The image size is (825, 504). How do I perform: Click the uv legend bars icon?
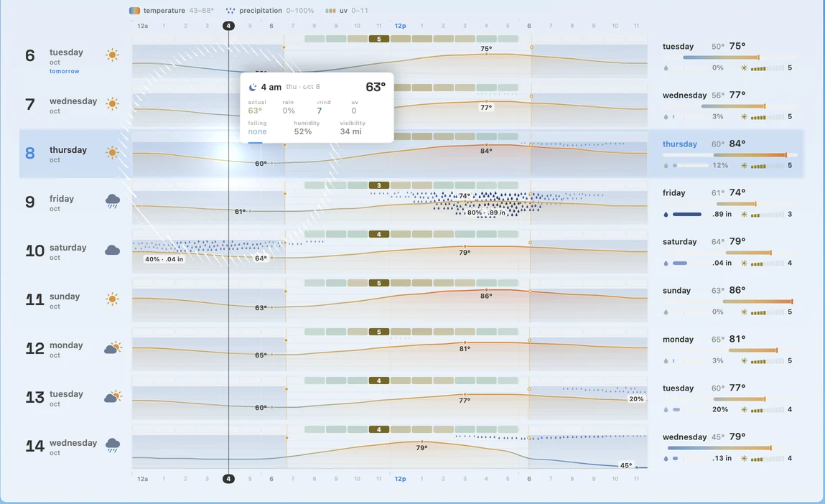pos(330,11)
